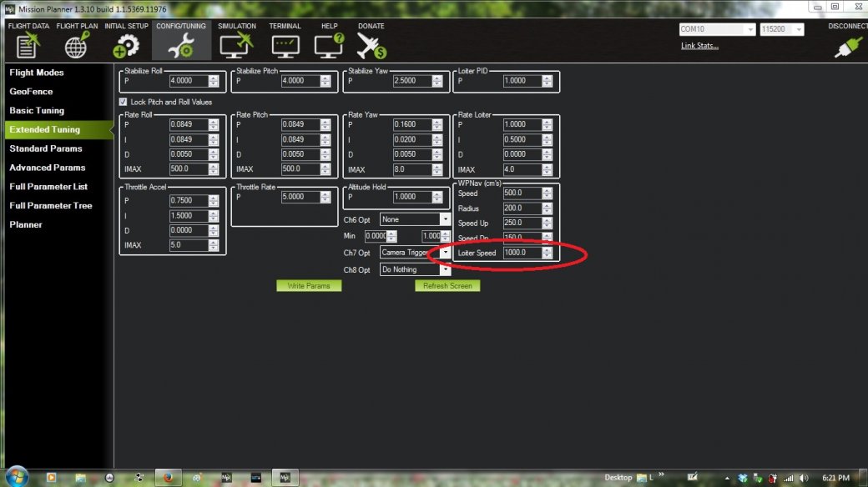Screen dimensions: 868x487
Task: Open the Flight Plan globe icon
Action: click(77, 43)
